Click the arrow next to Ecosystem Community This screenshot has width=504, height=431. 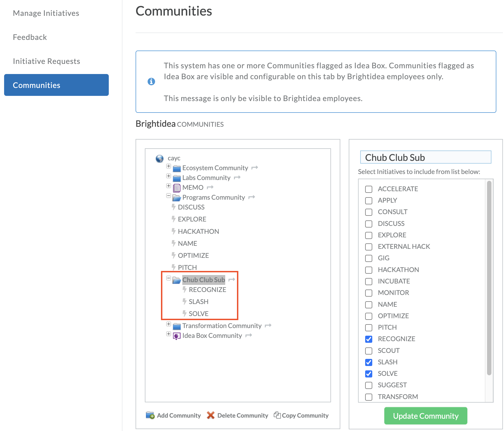tap(255, 167)
